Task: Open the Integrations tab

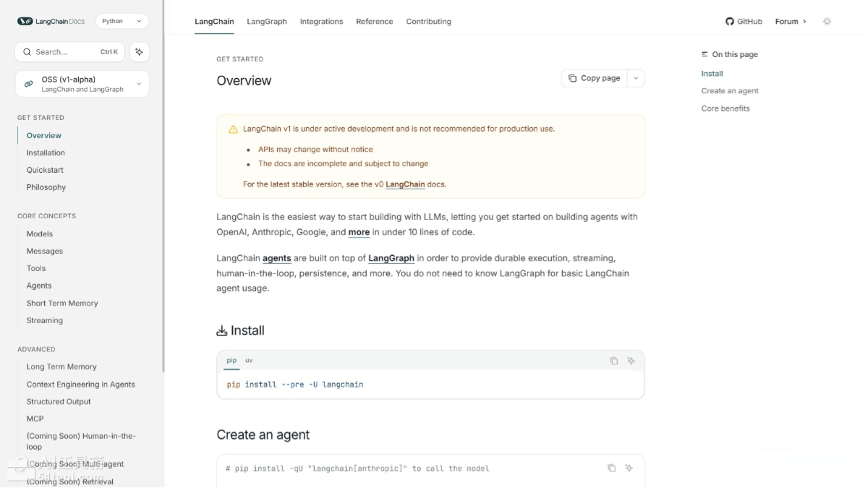Action: (x=321, y=22)
